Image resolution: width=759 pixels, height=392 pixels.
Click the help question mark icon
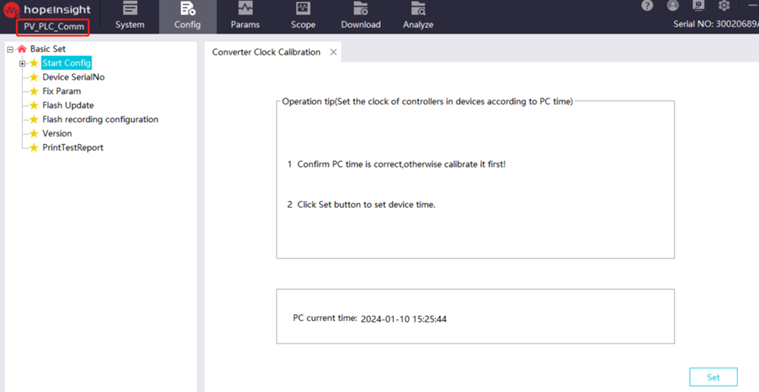(x=647, y=6)
